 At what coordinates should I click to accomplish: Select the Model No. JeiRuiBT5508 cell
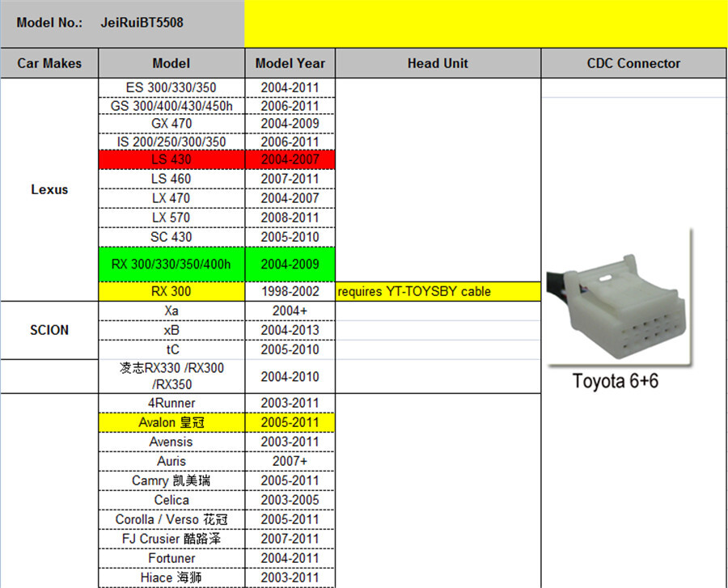point(123,23)
